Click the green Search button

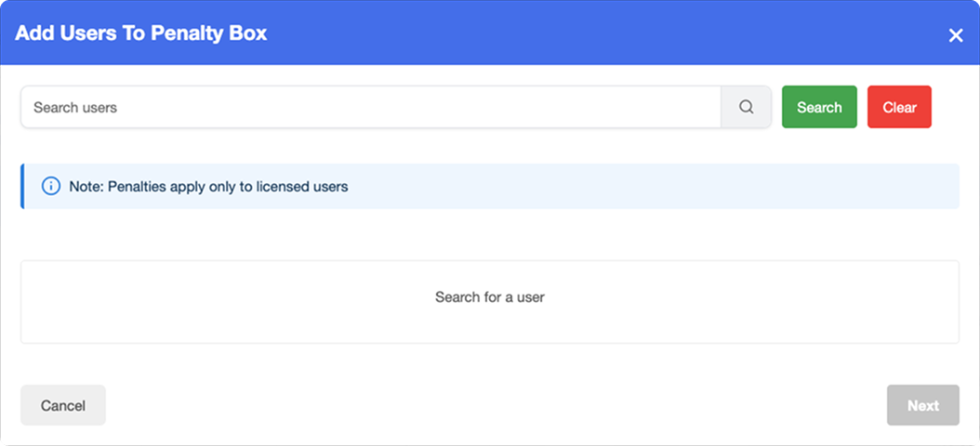click(819, 107)
